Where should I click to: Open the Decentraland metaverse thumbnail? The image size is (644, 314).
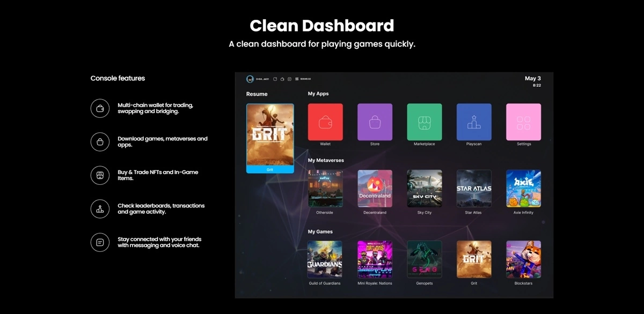375,189
